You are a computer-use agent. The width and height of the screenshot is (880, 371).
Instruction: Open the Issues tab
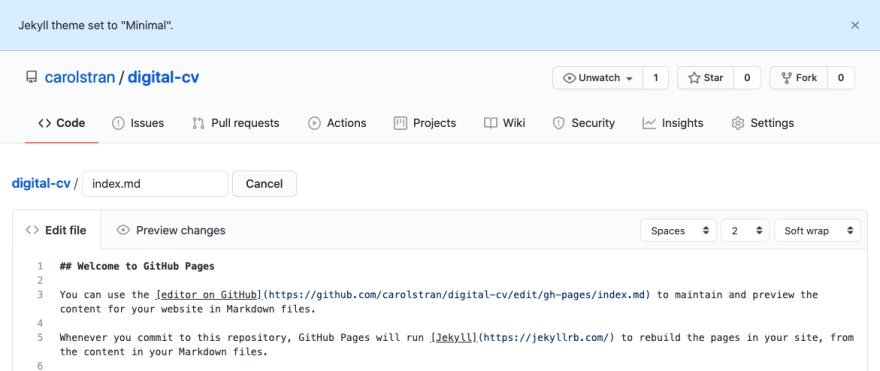[x=138, y=123]
